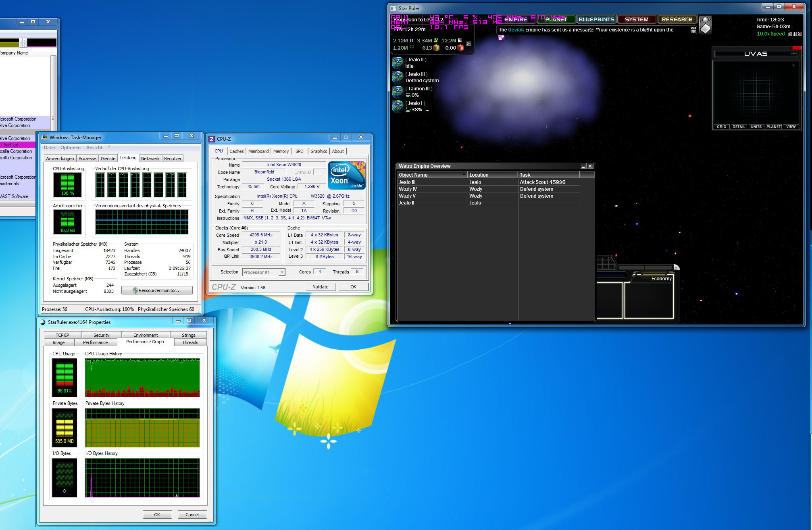Close the Watro Empire Overview panel
Image resolution: width=812 pixels, height=530 pixels.
tap(590, 166)
